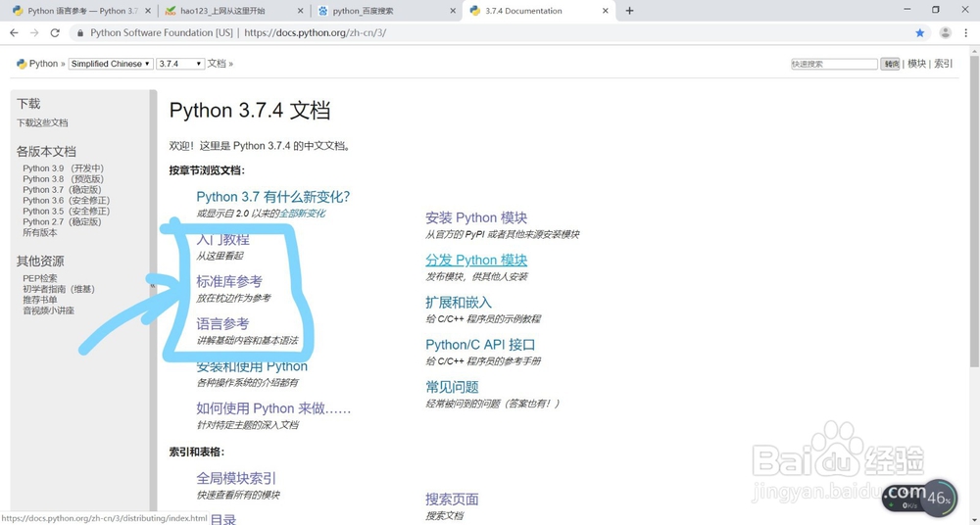Open Python/C API 接口 link
This screenshot has height=525, width=980.
pos(480,345)
